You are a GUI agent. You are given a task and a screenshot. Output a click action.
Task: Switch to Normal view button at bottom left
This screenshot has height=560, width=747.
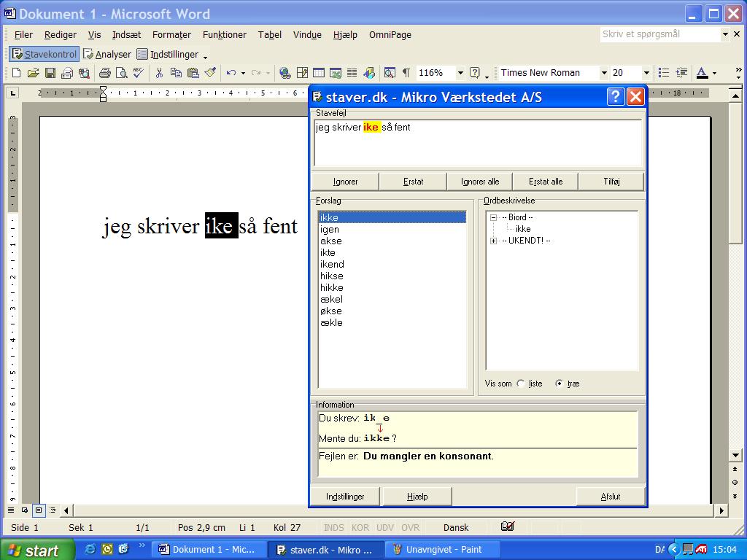pyautogui.click(x=10, y=510)
